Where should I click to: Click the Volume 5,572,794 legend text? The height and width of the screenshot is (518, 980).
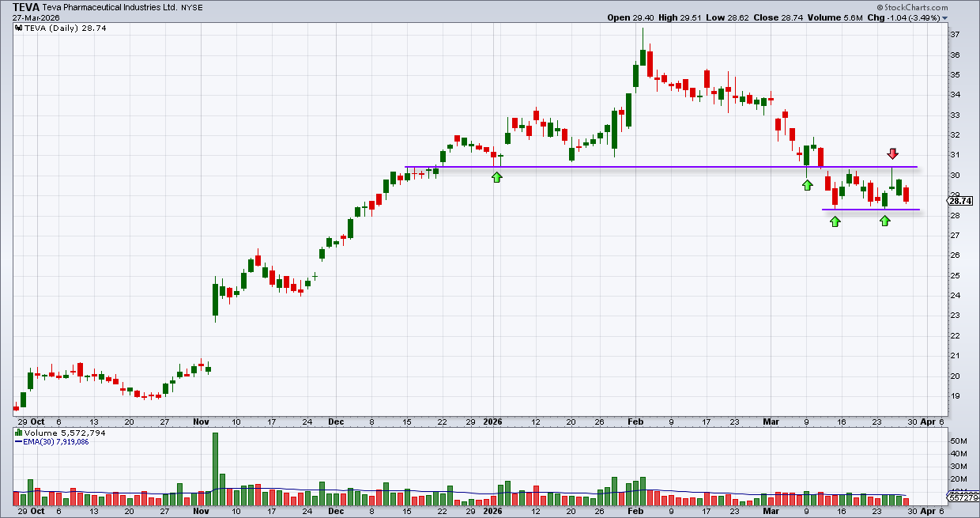pyautogui.click(x=64, y=433)
